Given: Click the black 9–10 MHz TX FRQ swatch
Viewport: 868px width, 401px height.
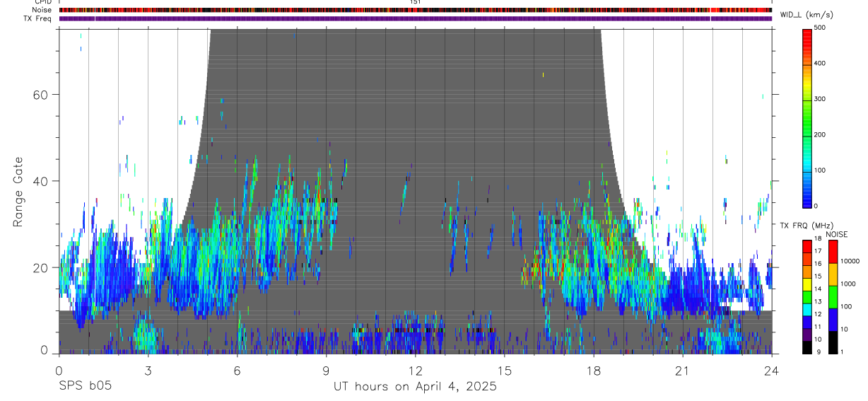Looking at the screenshot, I should coord(807,347).
